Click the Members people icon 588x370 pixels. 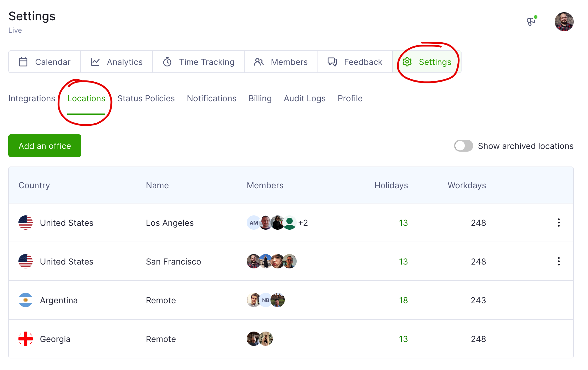point(259,62)
